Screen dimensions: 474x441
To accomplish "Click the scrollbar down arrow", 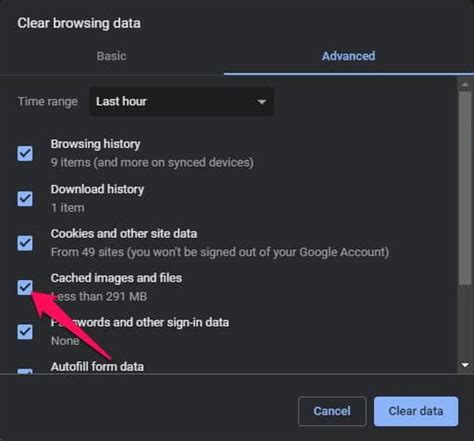I will point(465,365).
